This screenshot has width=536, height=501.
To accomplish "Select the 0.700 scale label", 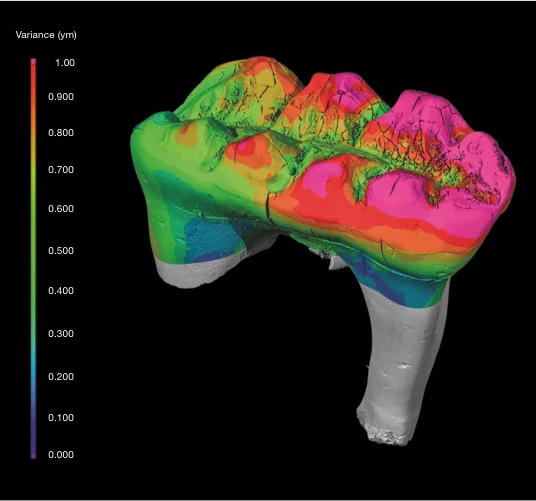I will pyautogui.click(x=61, y=170).
